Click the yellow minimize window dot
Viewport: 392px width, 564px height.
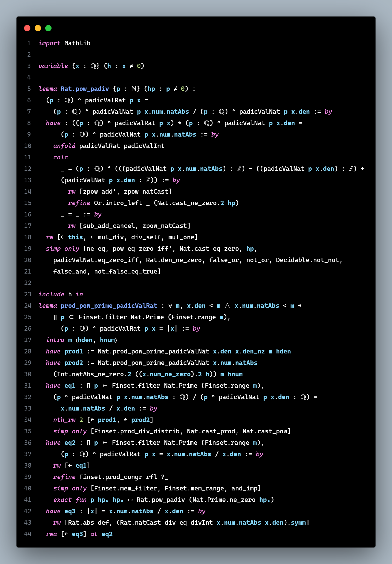point(38,28)
